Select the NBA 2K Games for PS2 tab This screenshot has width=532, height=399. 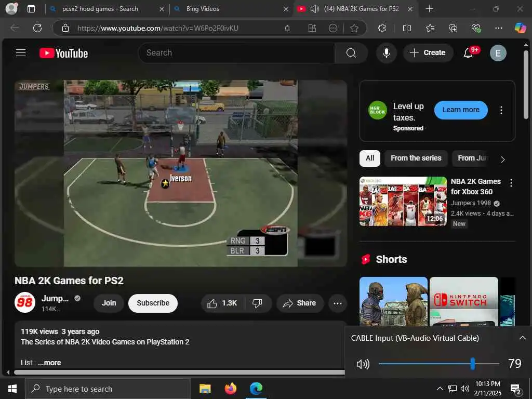point(355,9)
